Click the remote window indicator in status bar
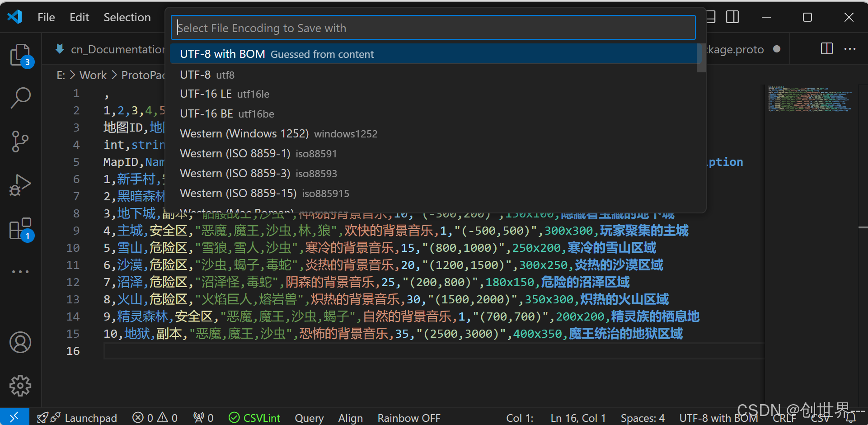 (14, 417)
